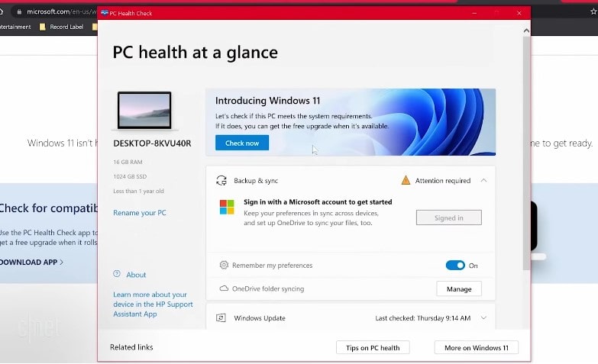Image resolution: width=598 pixels, height=364 pixels.
Task: Click the DESKTOP-8KVU40R device name text
Action: 152,143
